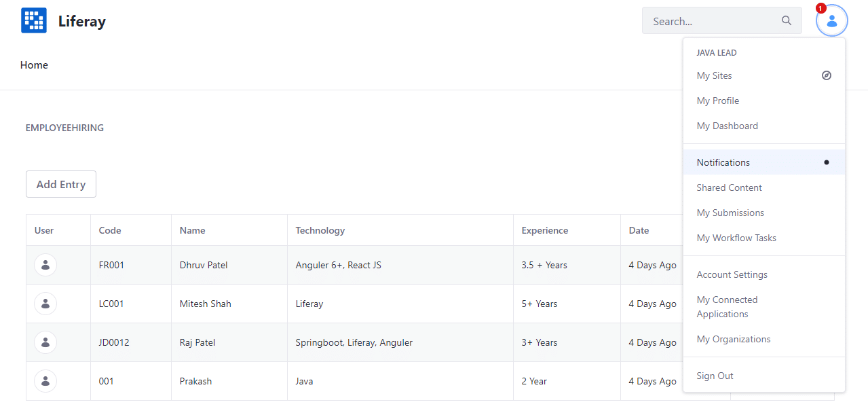Viewport: 868px width, 415px height.
Task: Click the user avatar icon in header
Action: click(x=832, y=21)
